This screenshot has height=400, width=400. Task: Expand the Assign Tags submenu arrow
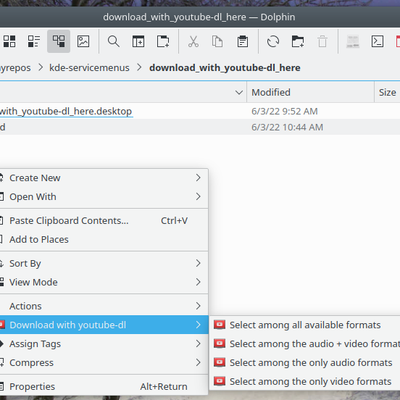point(198,344)
